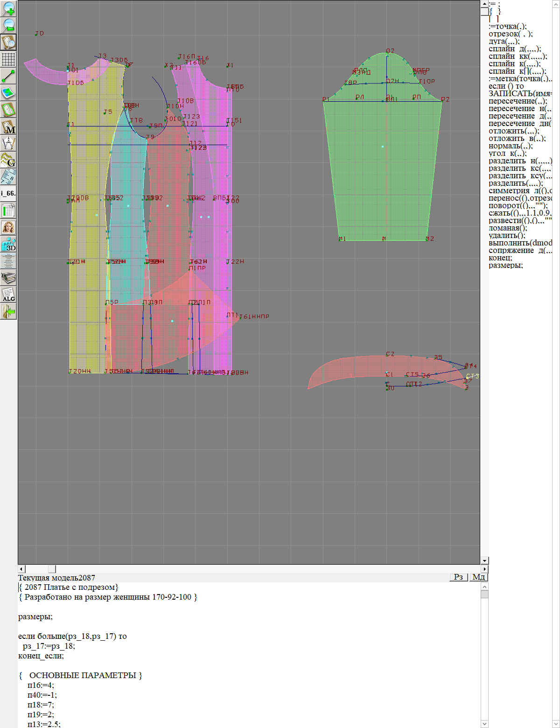The height and width of the screenshot is (728, 560).
Task: Open the woman portrait icon
Action: coord(8,227)
